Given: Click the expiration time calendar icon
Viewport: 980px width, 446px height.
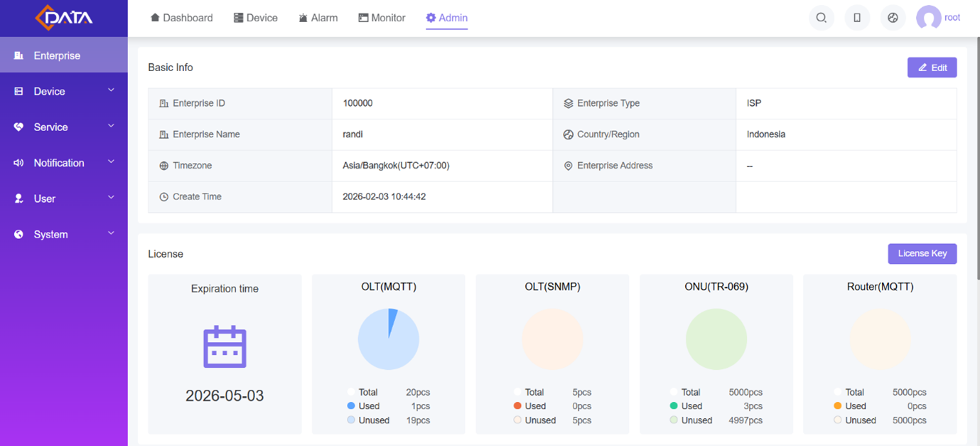Looking at the screenshot, I should (x=225, y=347).
